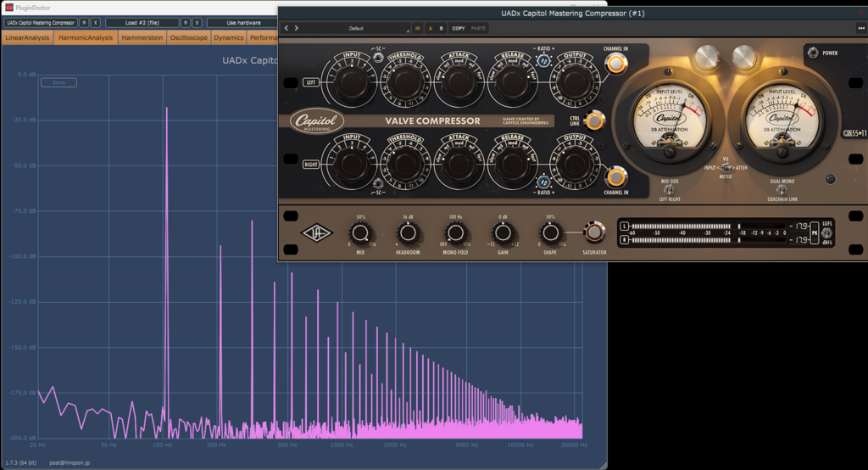Click the Gain knob
Screen dimensions: 868x470
pyautogui.click(x=503, y=232)
